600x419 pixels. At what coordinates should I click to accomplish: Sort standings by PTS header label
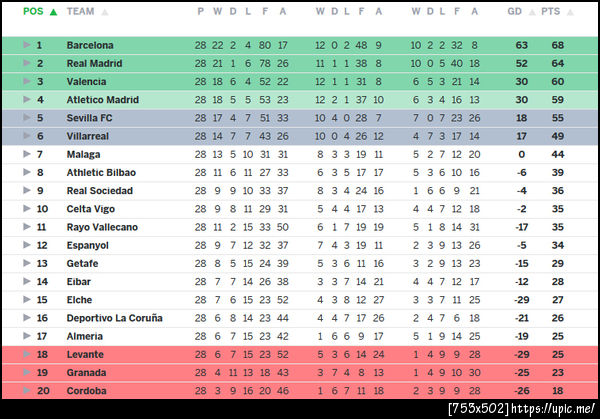tap(551, 12)
